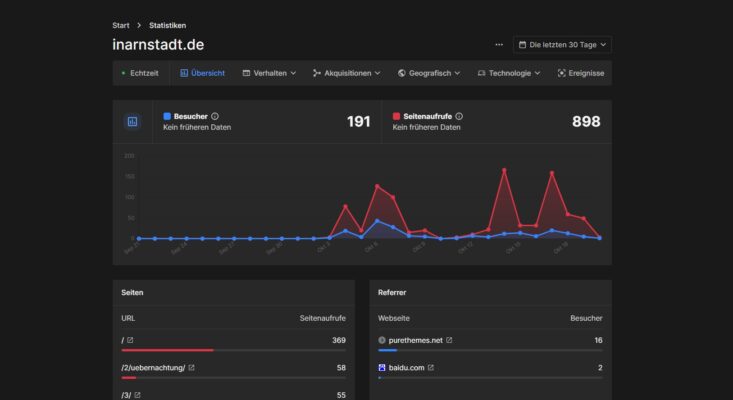Click info icon next to Seitenaufrufe
This screenshot has height=400, width=733.
459,116
